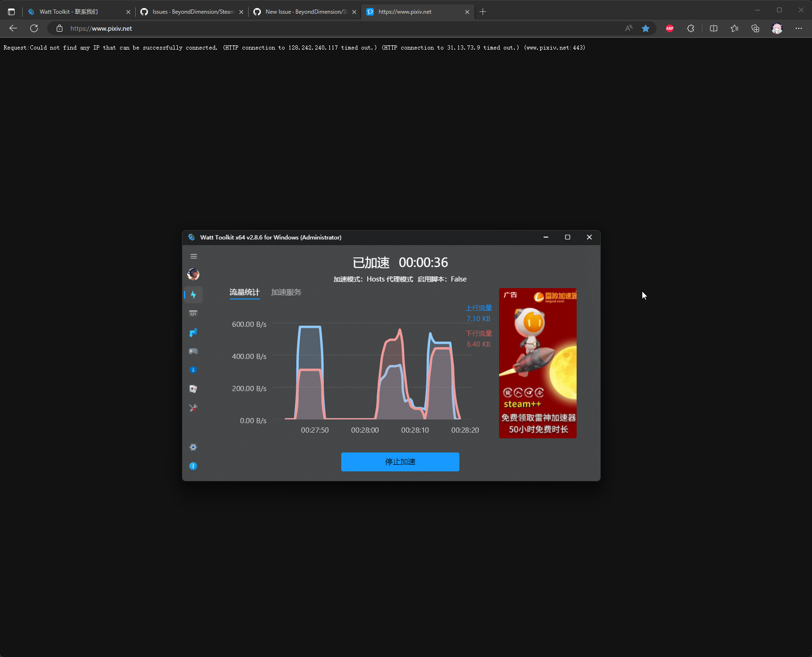
Task: Open Watt Toolkit settings via gear icon
Action: click(x=193, y=447)
